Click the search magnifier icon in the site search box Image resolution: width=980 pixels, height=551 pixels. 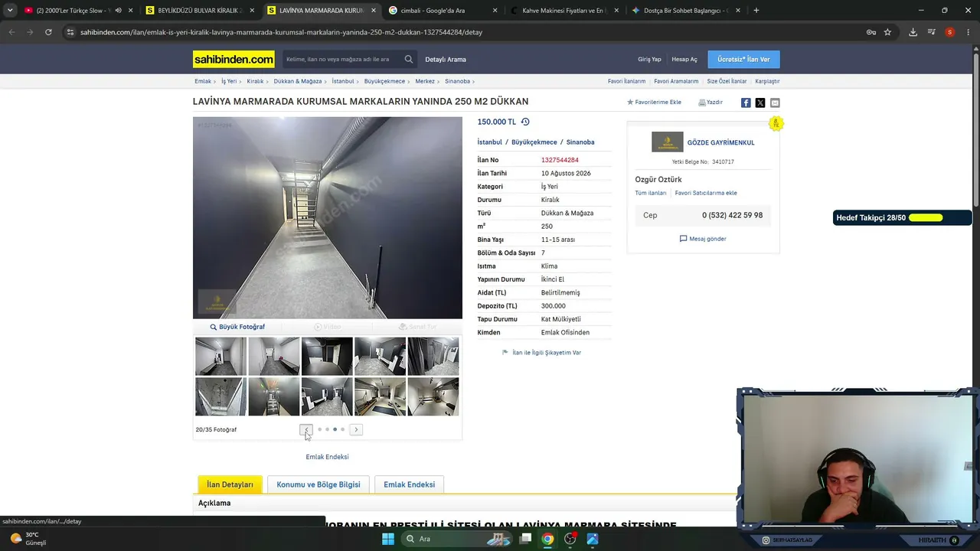[x=409, y=59]
